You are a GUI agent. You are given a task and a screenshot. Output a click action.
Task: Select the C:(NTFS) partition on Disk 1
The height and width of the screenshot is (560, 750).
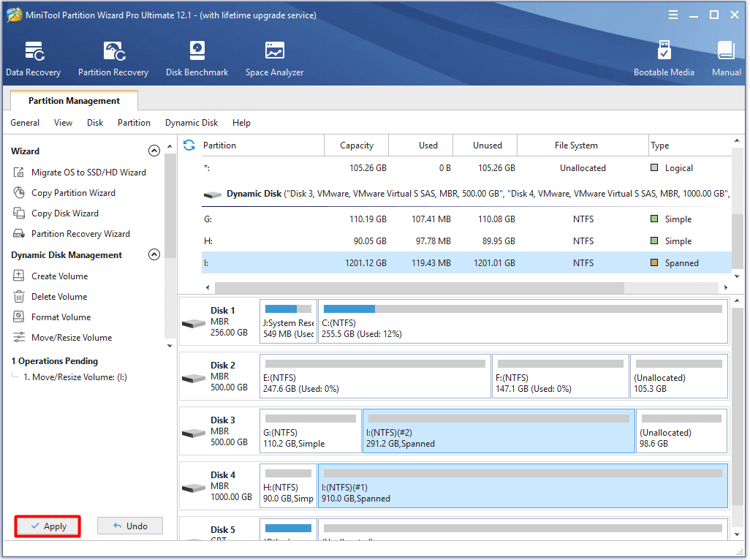[523, 322]
